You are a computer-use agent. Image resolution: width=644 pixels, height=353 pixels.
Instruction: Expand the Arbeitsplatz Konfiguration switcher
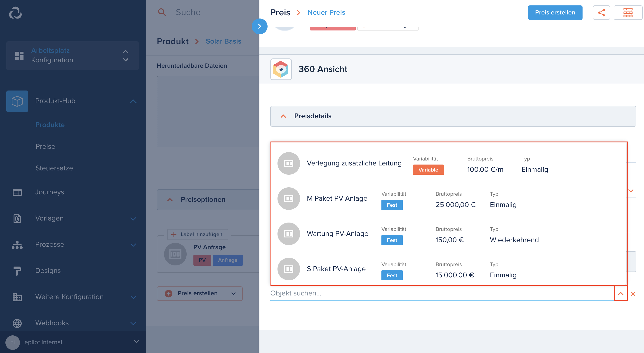click(126, 56)
